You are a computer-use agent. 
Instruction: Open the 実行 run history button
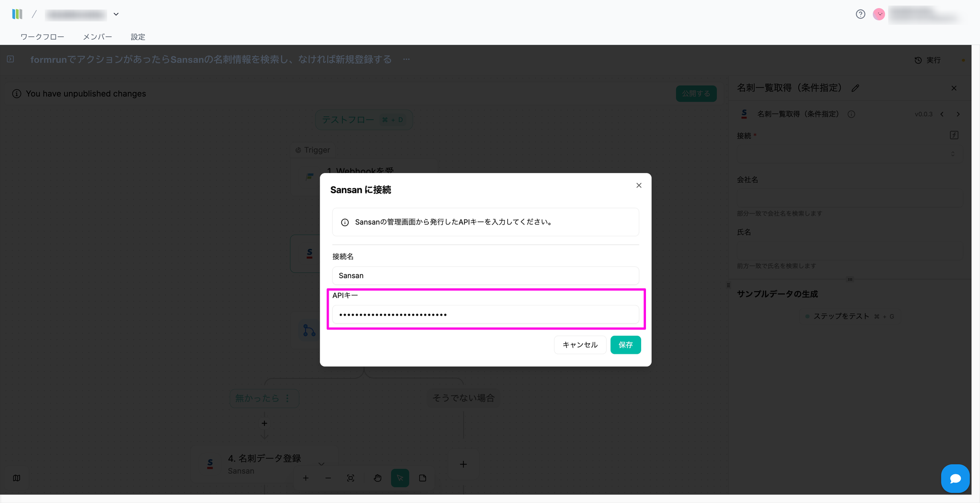[928, 60]
